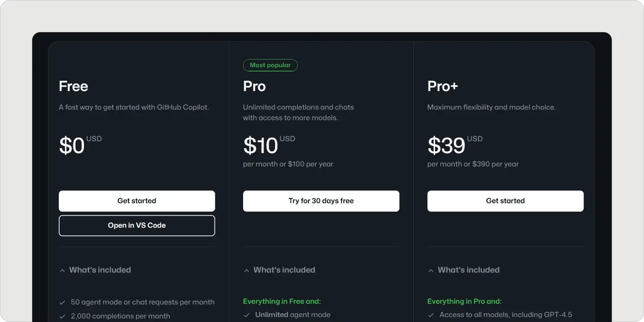Get started with the Free plan
This screenshot has width=644, height=322.
pyautogui.click(x=137, y=201)
